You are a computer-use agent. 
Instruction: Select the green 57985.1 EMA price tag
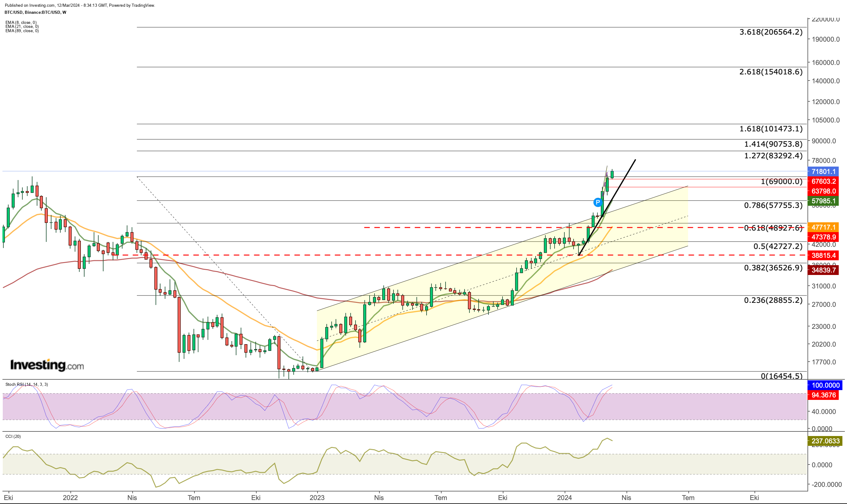tap(823, 201)
